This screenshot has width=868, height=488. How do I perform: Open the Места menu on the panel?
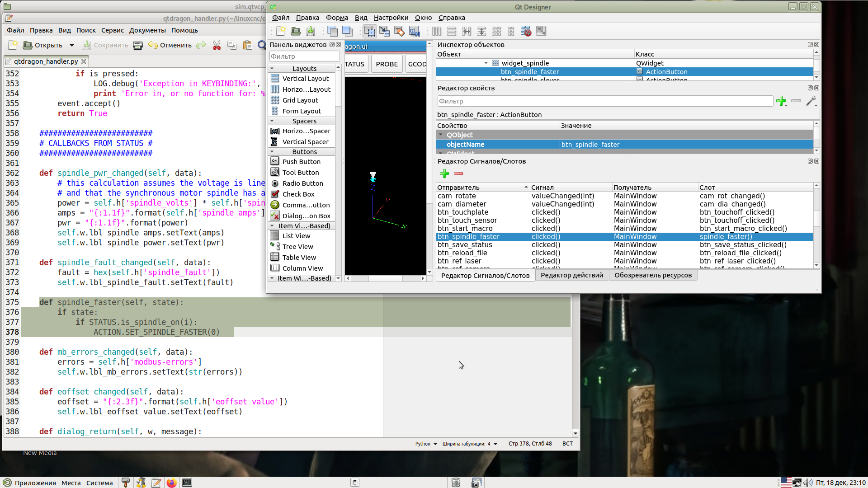pos(71,483)
